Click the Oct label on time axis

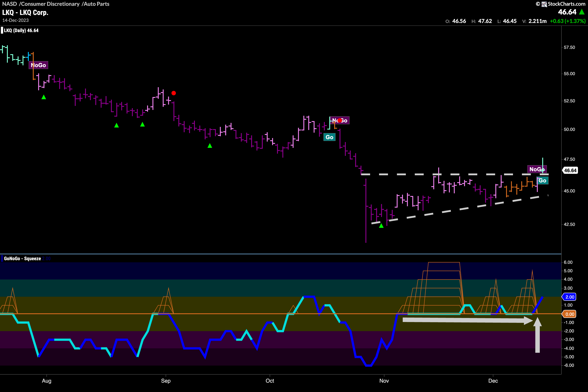pyautogui.click(x=270, y=381)
